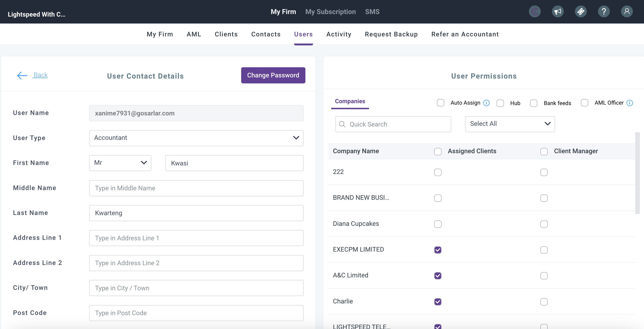
Task: Uncheck Assigned Clients for EXECPM LIMITED
Action: 437,250
